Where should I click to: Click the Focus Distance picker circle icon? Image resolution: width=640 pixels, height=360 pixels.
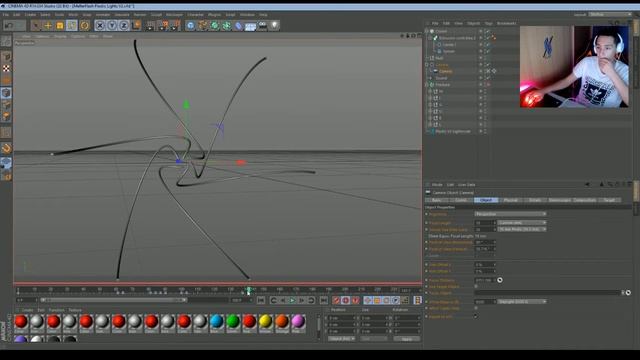coord(500,280)
